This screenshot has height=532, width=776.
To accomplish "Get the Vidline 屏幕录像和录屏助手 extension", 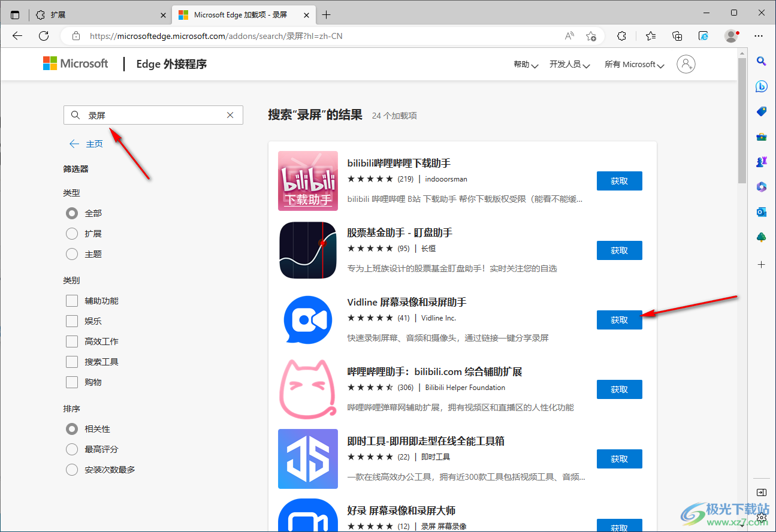I will click(620, 320).
